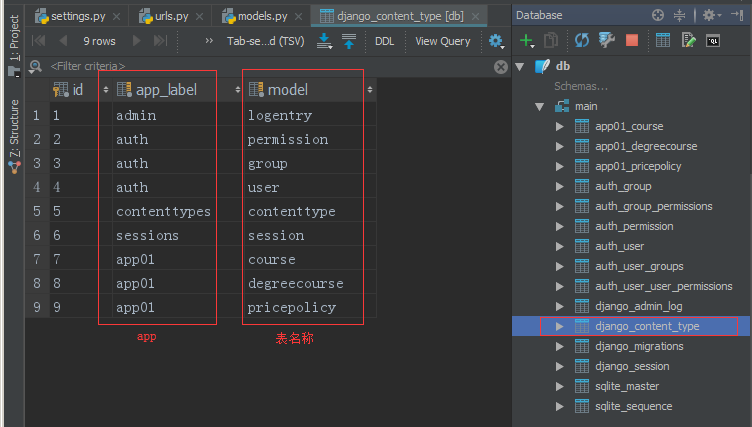752x427 pixels.
Task: Hide the Database panel with arrow icon
Action: click(x=738, y=15)
